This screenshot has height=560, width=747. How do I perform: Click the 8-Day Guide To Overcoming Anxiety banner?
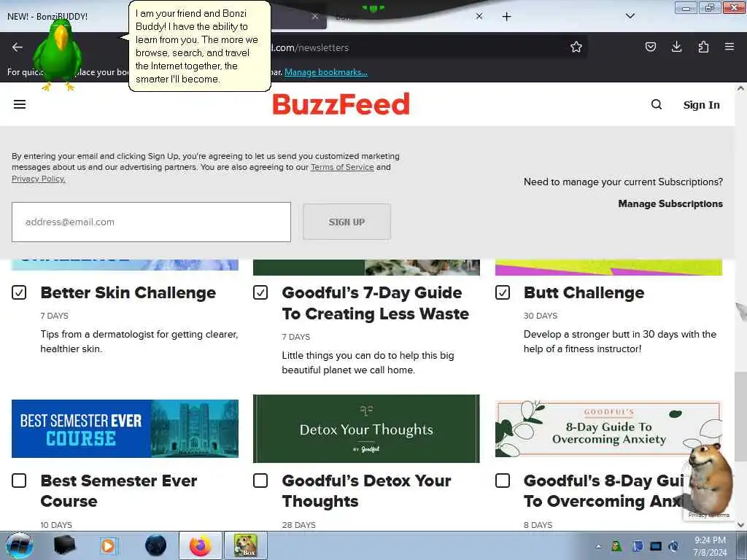click(x=608, y=429)
